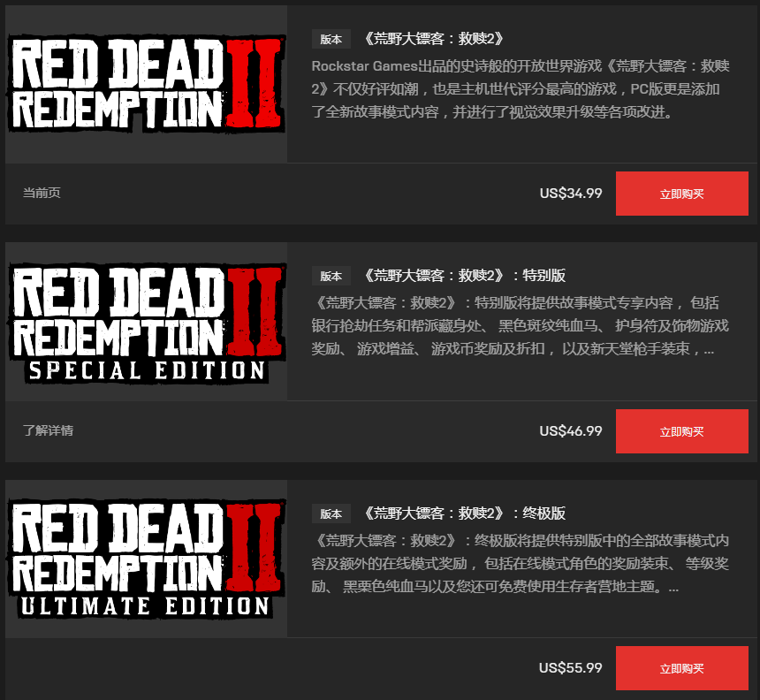Expand the truncated Special Edition description text
The width and height of the screenshot is (760, 700).
tap(521, 326)
